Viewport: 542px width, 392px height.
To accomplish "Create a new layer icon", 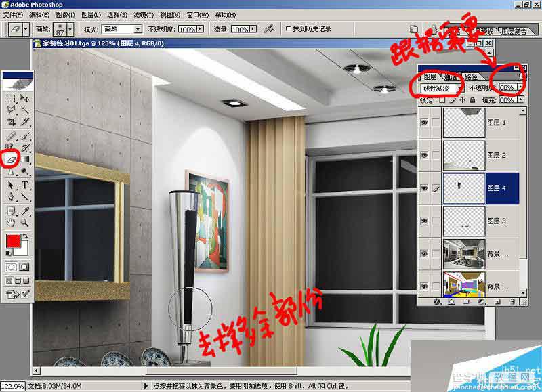I will (497, 301).
